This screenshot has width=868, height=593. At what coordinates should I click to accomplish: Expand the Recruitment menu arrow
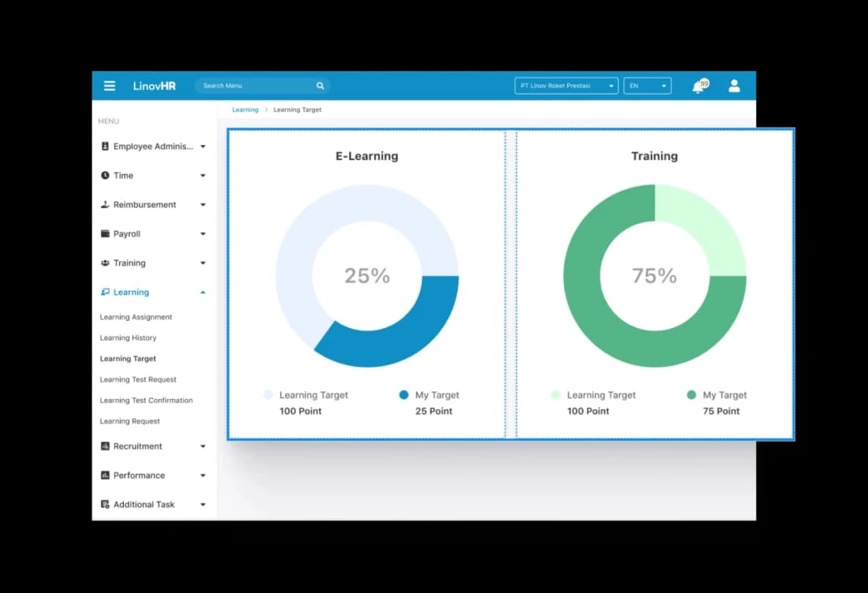tap(203, 446)
